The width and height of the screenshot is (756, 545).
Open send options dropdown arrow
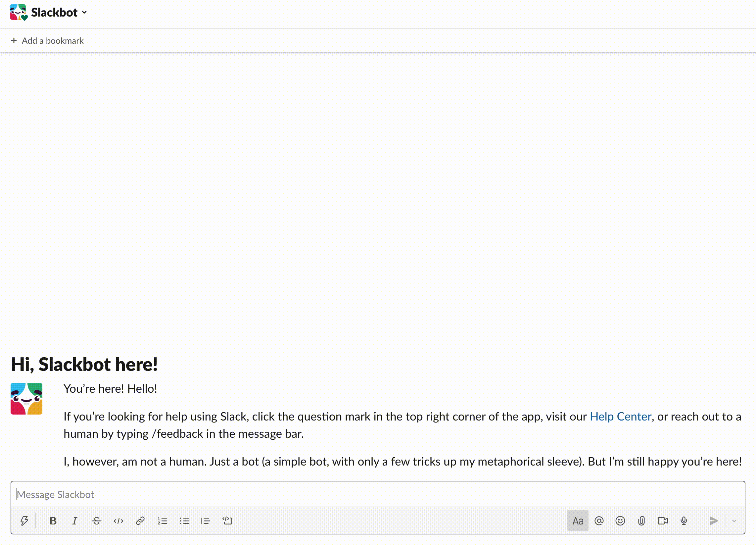[734, 520]
